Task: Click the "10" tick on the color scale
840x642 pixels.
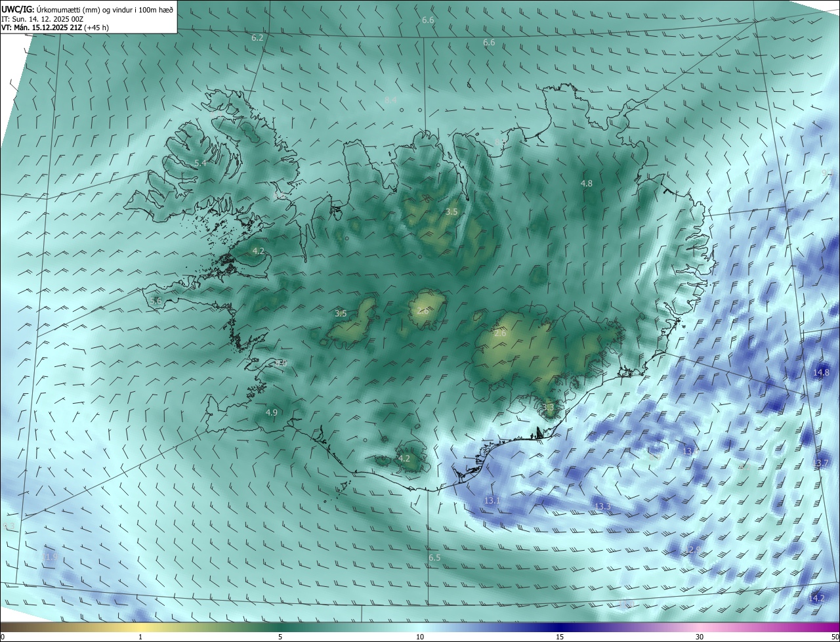Action: pos(420,637)
